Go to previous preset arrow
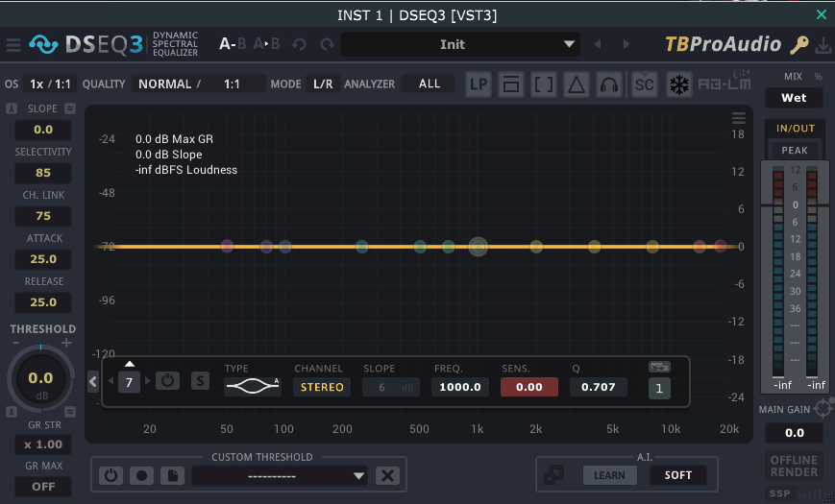 tap(598, 44)
